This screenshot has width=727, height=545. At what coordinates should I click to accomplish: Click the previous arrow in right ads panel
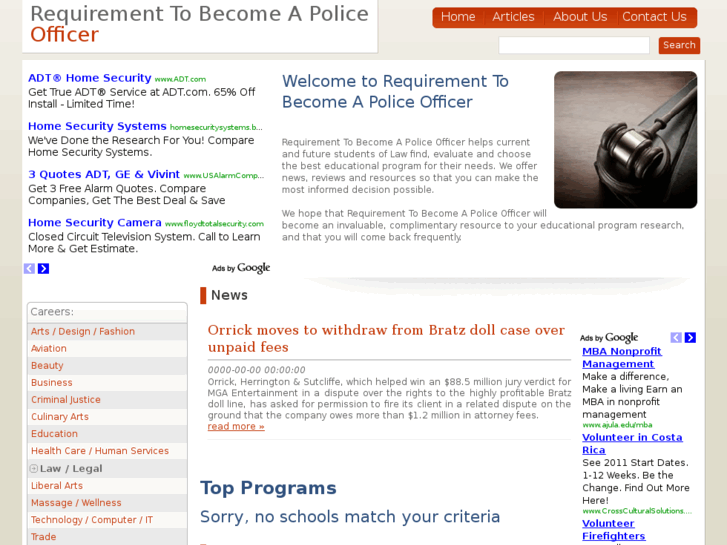(676, 338)
